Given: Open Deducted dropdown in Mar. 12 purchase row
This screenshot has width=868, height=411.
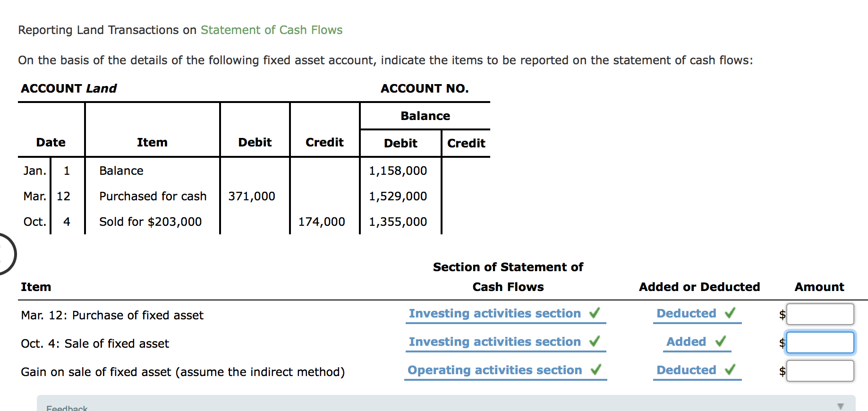Looking at the screenshot, I should 686,314.
